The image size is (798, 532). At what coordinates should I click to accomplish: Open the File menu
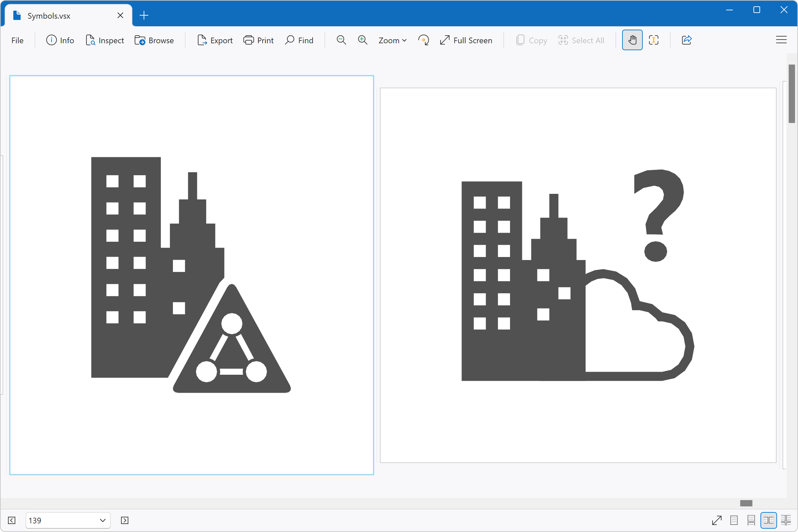tap(17, 40)
